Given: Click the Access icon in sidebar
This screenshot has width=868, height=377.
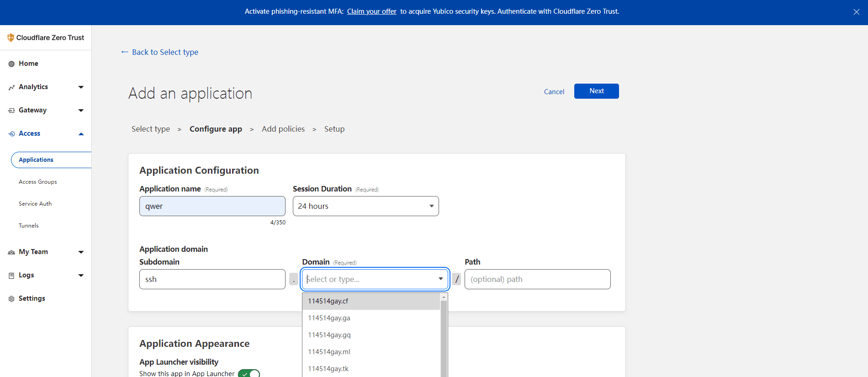Looking at the screenshot, I should click(11, 134).
